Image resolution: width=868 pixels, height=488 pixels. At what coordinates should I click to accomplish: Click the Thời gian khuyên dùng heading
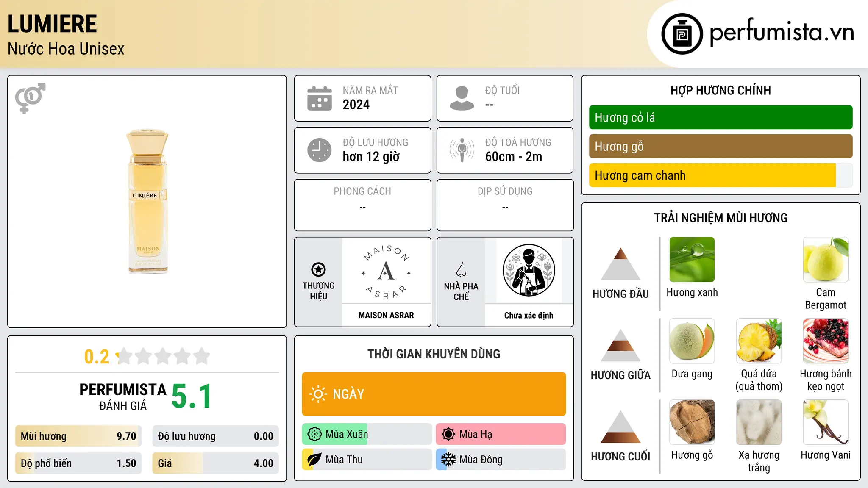tap(434, 354)
